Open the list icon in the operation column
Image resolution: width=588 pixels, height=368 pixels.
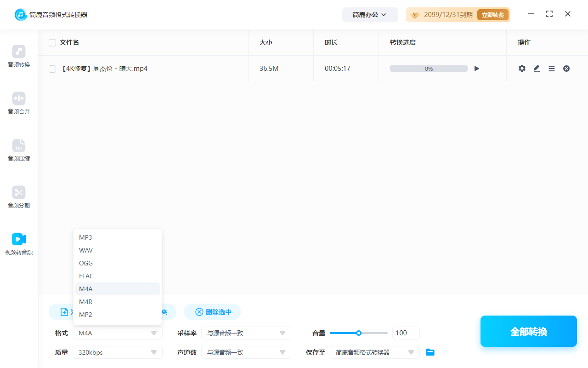tap(551, 68)
